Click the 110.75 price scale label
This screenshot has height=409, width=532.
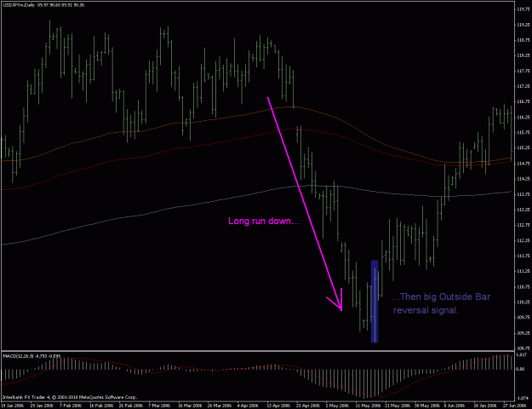click(523, 286)
